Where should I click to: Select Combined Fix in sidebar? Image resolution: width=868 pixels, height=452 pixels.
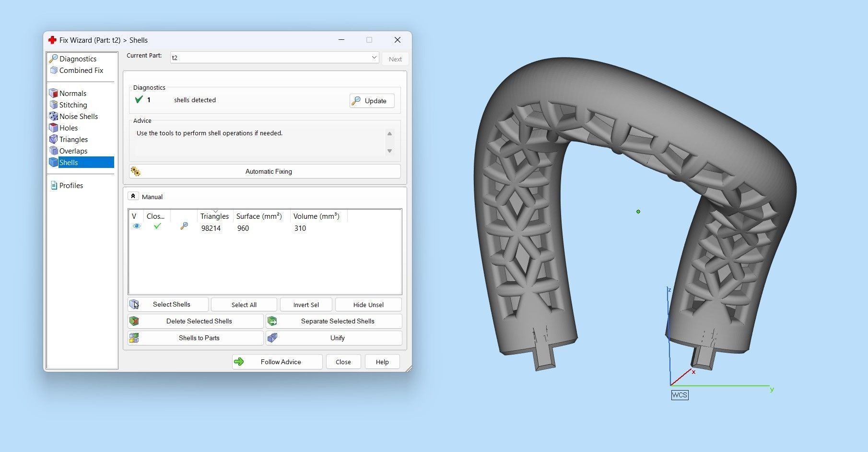pos(81,71)
